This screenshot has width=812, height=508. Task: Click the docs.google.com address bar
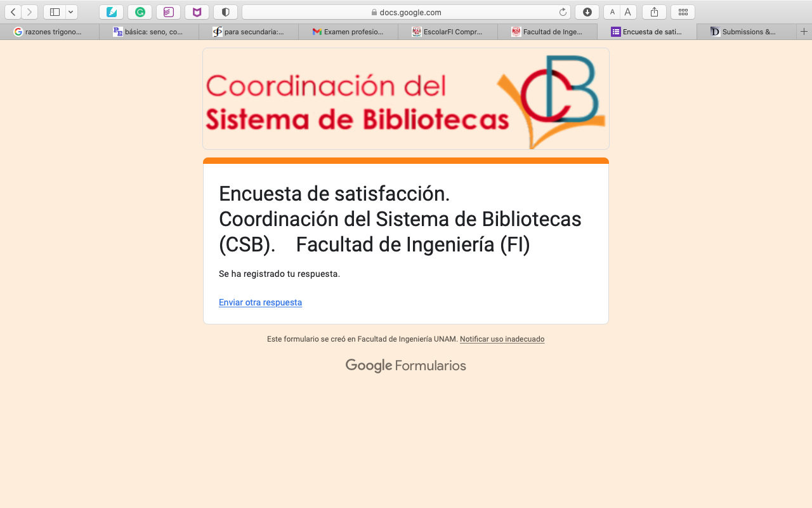pyautogui.click(x=406, y=12)
